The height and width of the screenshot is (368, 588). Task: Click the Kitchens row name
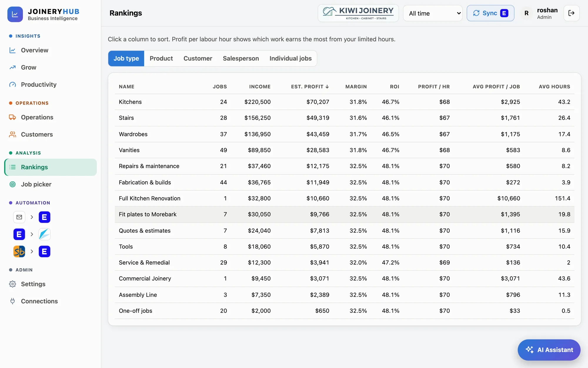pos(130,102)
